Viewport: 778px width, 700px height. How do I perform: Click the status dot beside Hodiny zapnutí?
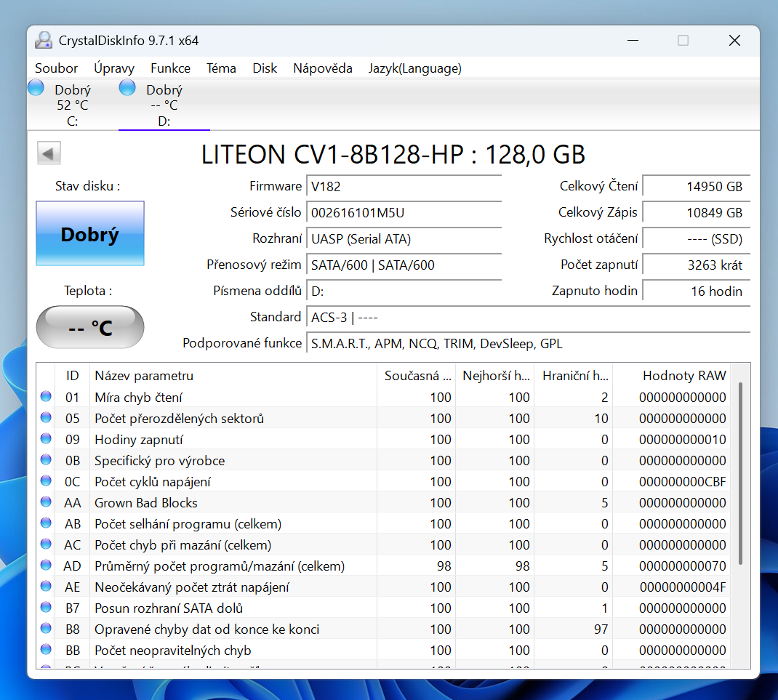pos(45,439)
